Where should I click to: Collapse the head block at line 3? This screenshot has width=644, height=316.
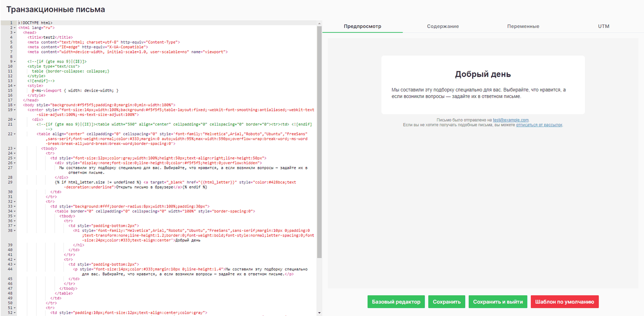(x=15, y=33)
